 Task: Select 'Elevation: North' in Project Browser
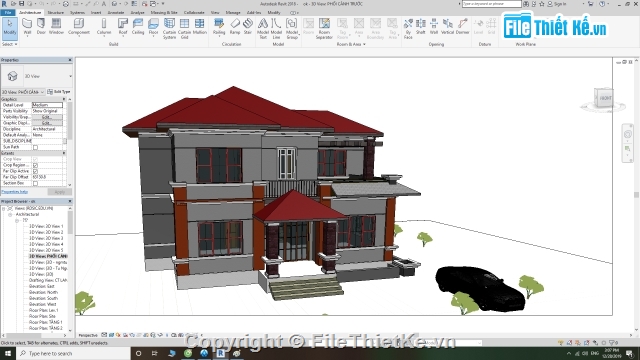43,292
